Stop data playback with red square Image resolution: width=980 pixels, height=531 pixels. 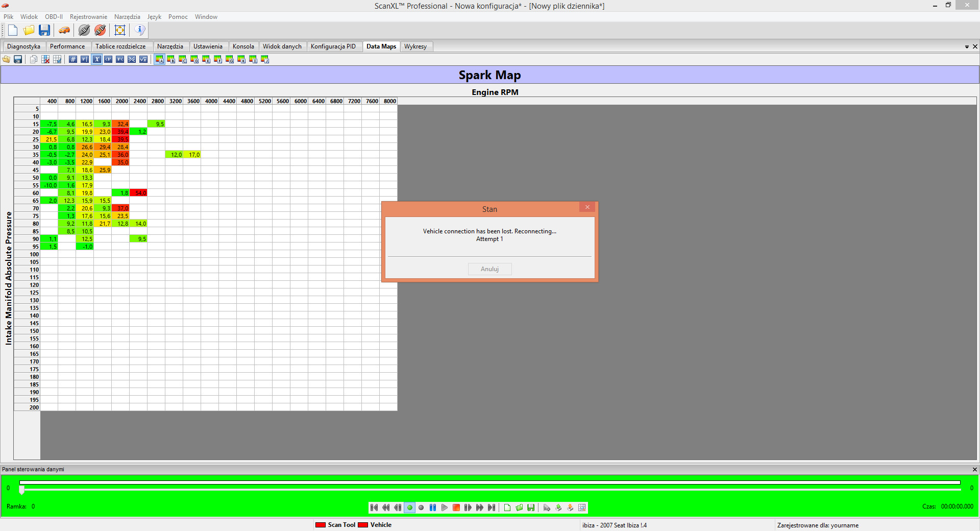point(456,508)
